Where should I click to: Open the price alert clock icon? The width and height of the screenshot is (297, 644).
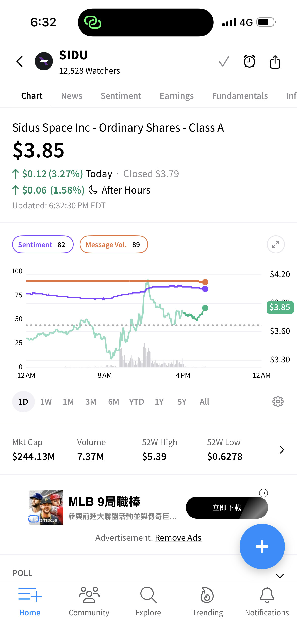point(249,62)
